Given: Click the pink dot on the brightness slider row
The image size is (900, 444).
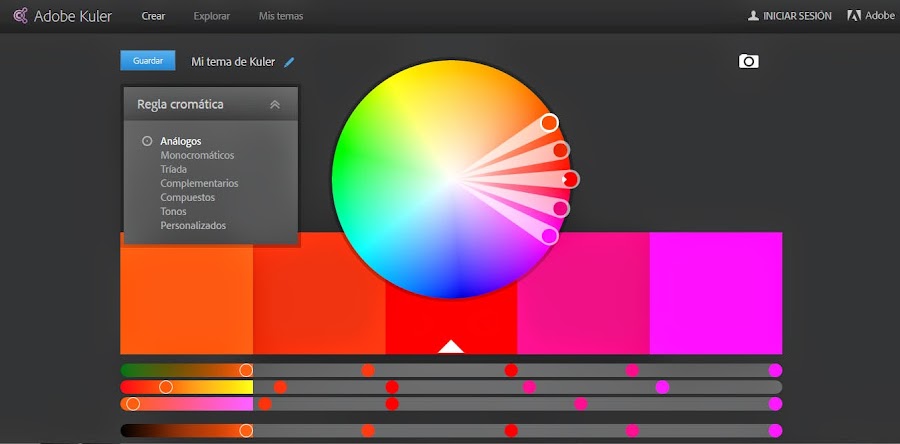Looking at the screenshot, I should point(632,431).
